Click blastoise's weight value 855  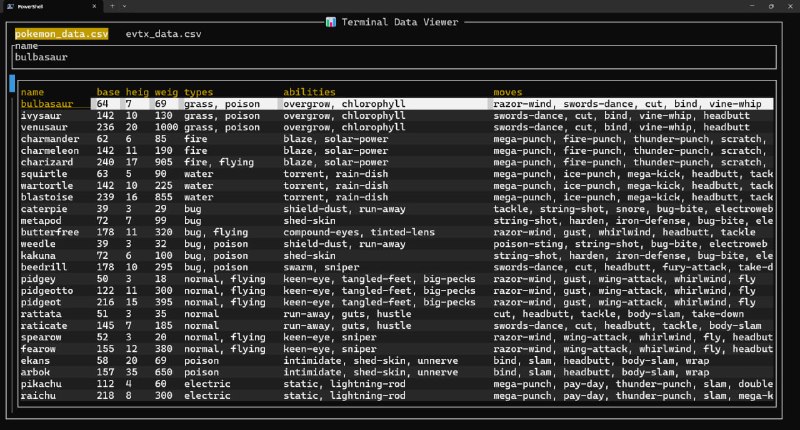pyautogui.click(x=163, y=197)
